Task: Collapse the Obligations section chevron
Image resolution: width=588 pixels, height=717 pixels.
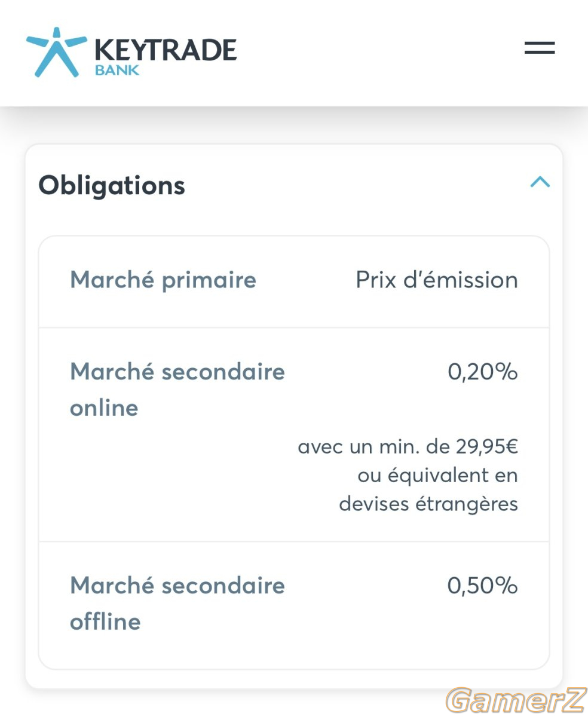Action: click(540, 182)
